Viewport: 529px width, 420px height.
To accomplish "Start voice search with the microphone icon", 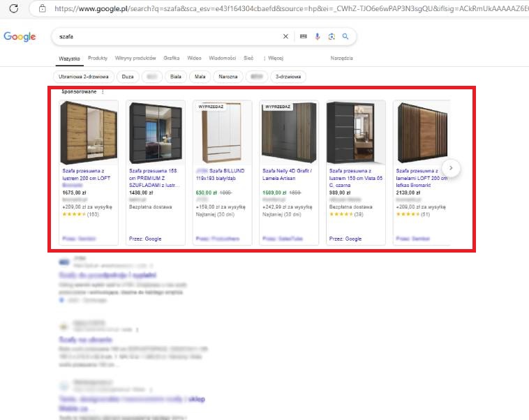I will (318, 36).
